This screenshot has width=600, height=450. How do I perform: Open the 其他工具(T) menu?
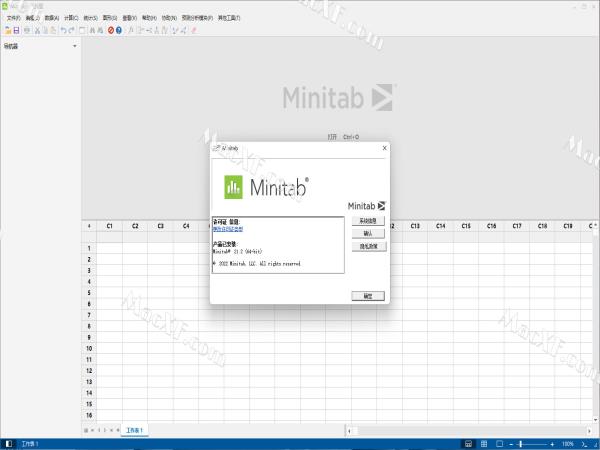(x=229, y=18)
